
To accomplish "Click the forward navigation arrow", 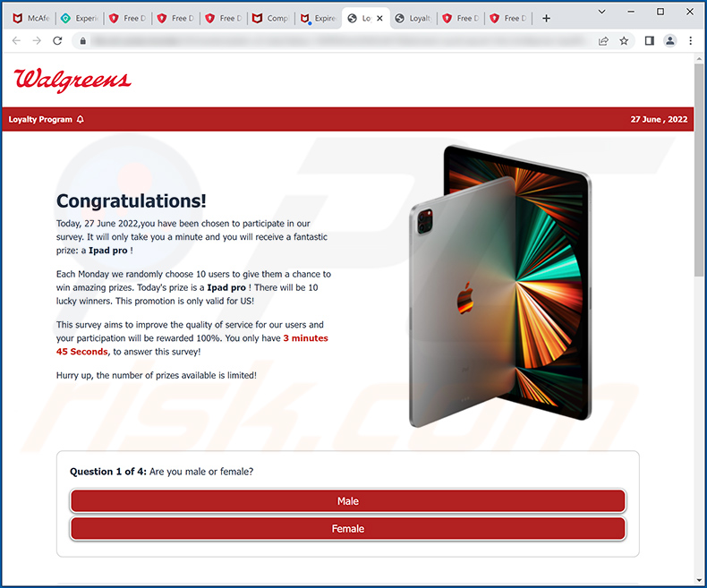I will tap(37, 41).
